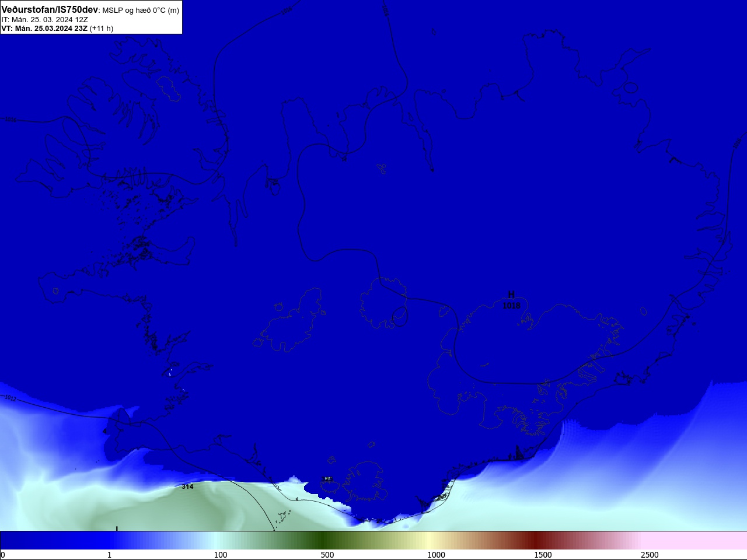Click the map title 'Veðurstofan/IS750dev'
The image size is (747, 560).
50,10
